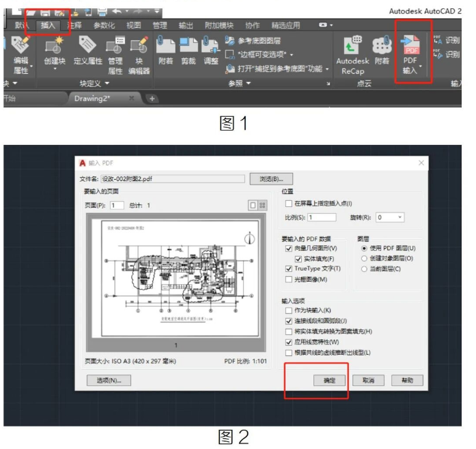The width and height of the screenshot is (476, 449).
Task: Toggle Solid fills (实体填充) checkbox
Action: click(298, 259)
